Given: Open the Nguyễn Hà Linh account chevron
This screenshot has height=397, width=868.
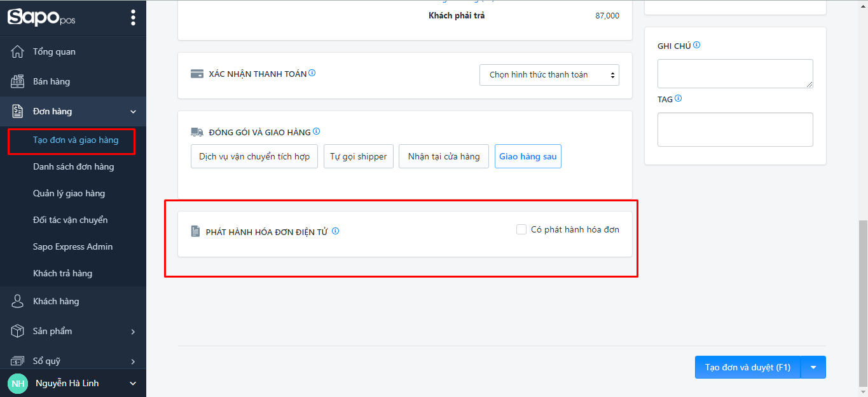Looking at the screenshot, I should (133, 384).
